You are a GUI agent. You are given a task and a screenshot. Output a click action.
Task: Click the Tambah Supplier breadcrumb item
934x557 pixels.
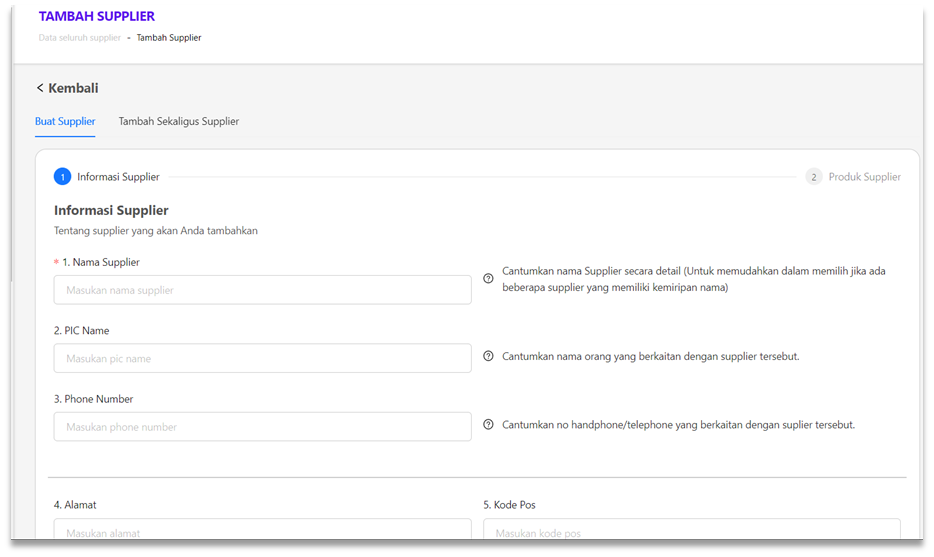(x=169, y=38)
